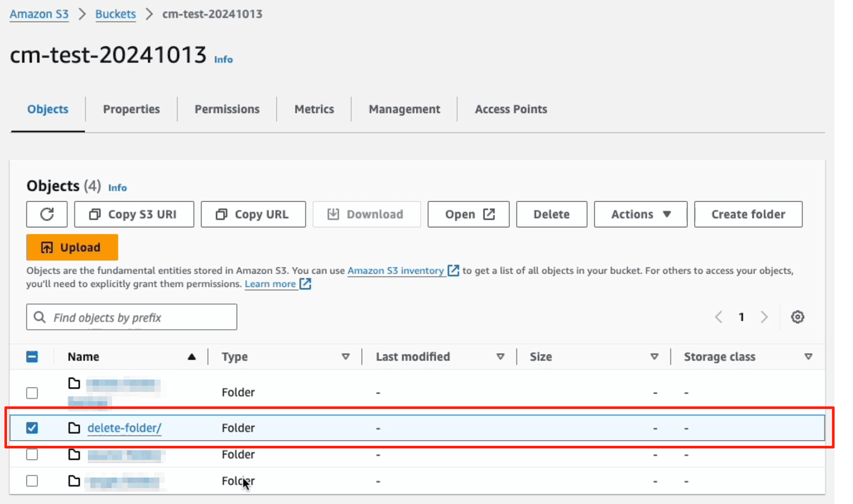The height and width of the screenshot is (504, 853).
Task: Check the last folder row checkbox
Action: (32, 481)
